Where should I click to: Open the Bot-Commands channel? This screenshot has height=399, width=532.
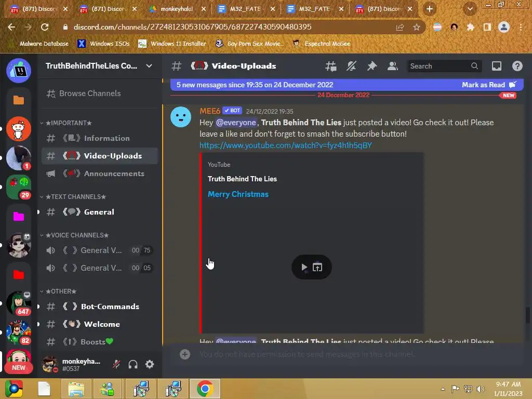pyautogui.click(x=99, y=307)
